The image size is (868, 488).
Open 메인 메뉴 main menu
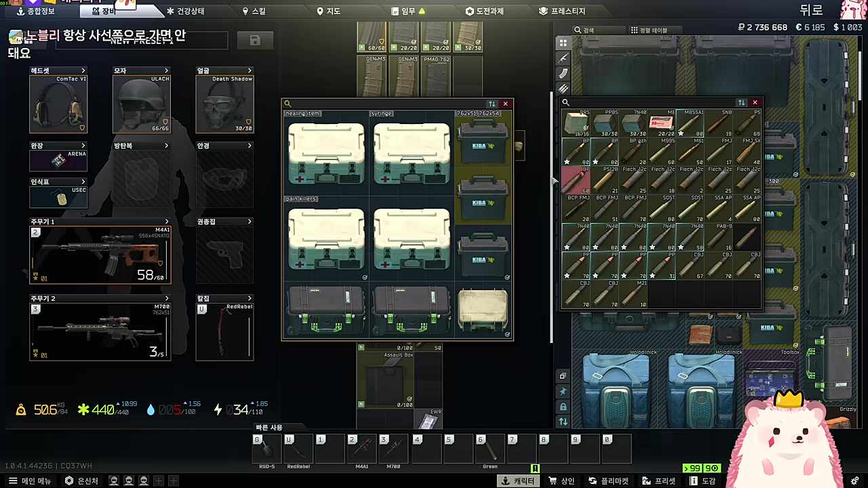point(31,481)
